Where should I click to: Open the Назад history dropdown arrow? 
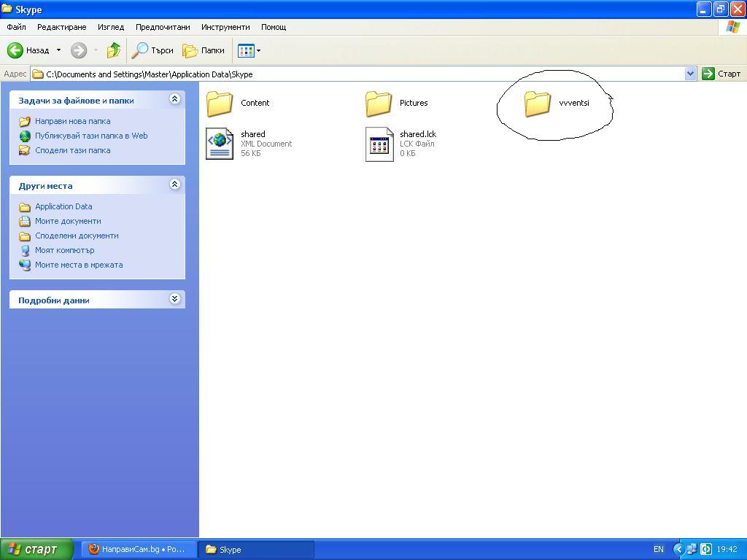point(58,50)
